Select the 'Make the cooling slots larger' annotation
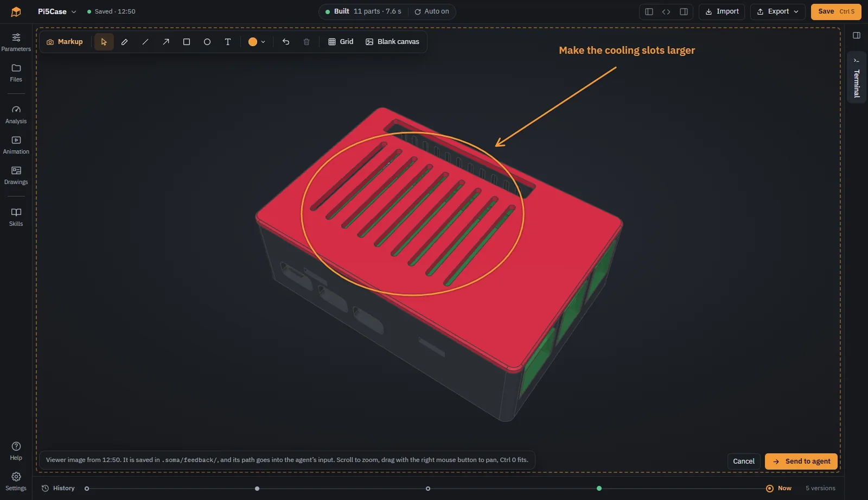868x500 pixels. [x=627, y=50]
